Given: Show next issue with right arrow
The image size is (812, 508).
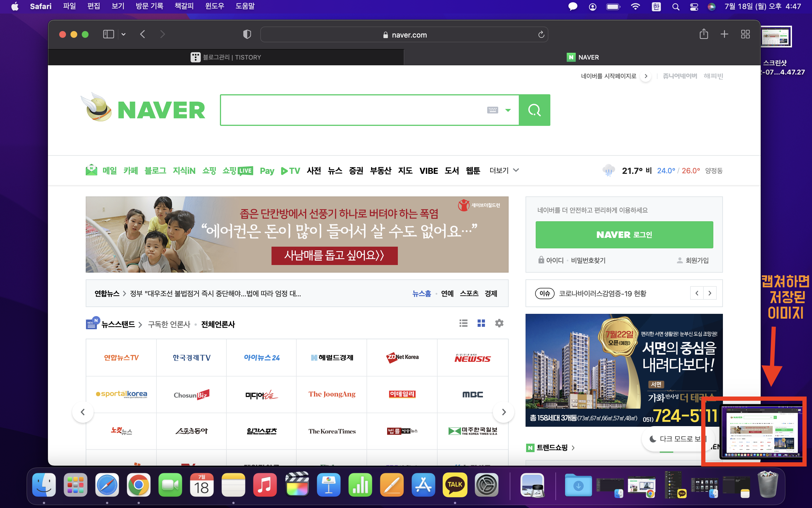Looking at the screenshot, I should coord(710,293).
